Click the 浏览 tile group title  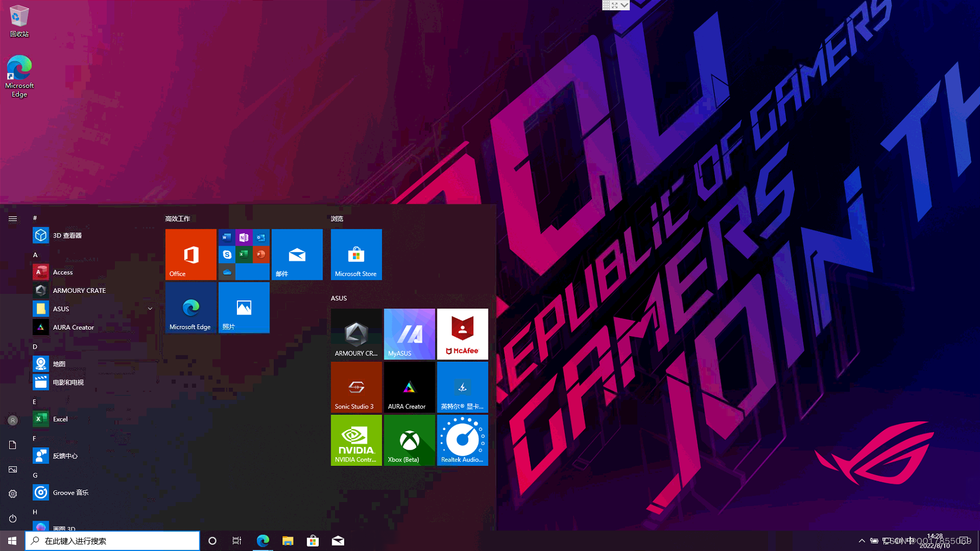337,219
